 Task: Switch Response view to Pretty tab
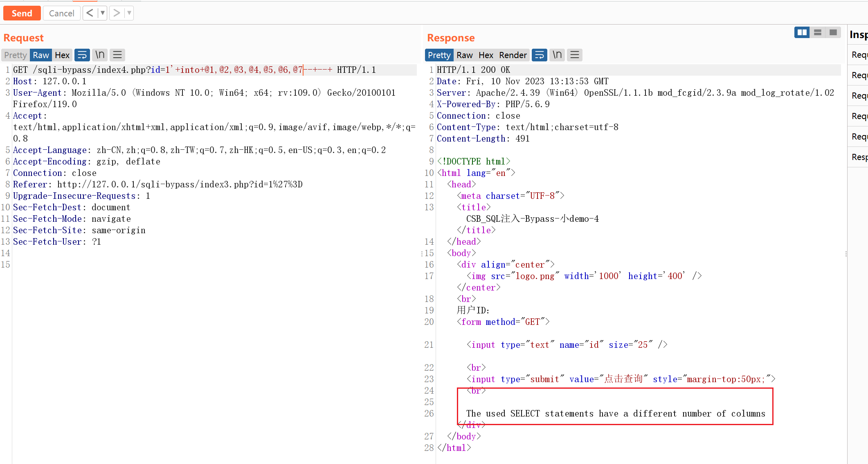(x=439, y=55)
